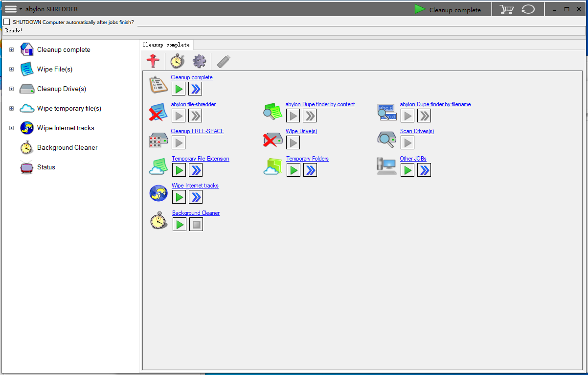This screenshot has width=588, height=375.
Task: Click the greyed USB stick toolbar icon
Action: click(x=224, y=61)
